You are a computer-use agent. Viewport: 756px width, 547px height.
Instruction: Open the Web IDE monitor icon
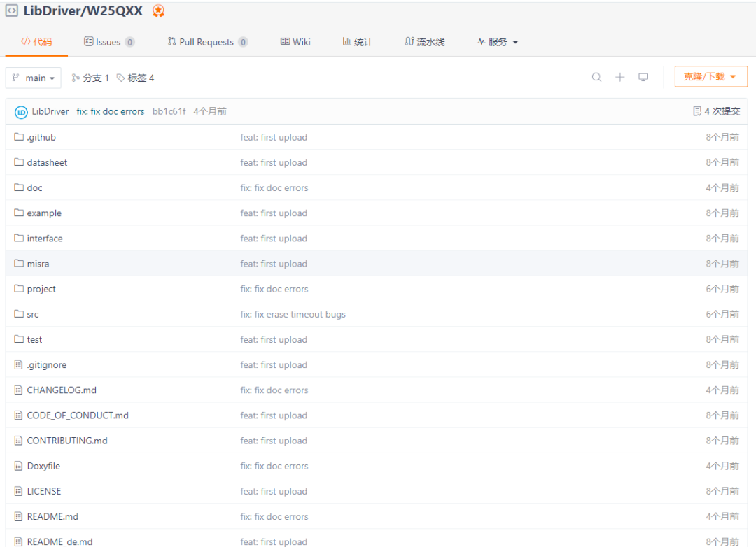(643, 77)
